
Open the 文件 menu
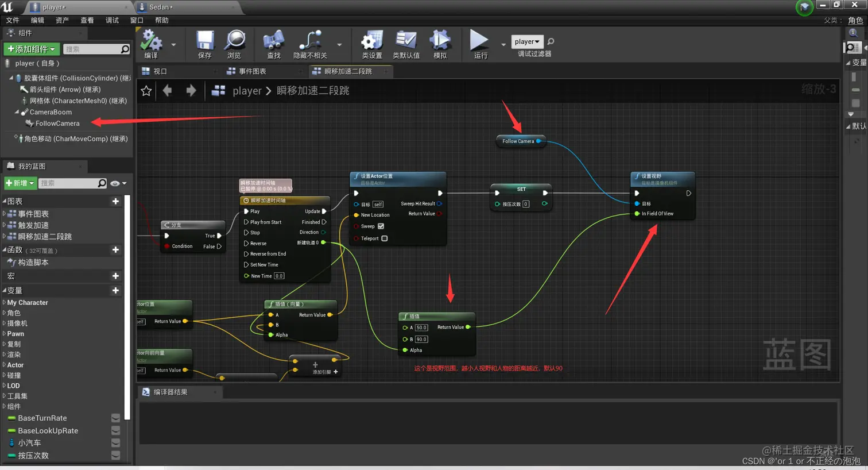pos(13,20)
